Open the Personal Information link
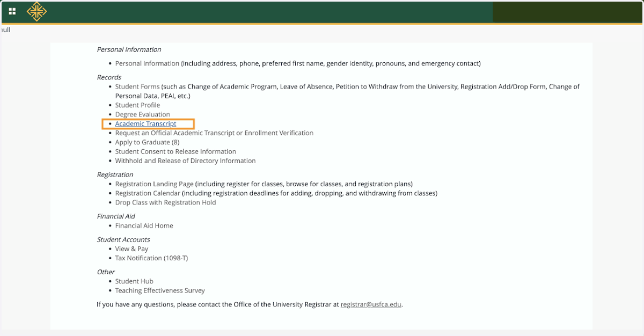Screen dimensions: 644x336 [x=147, y=63]
